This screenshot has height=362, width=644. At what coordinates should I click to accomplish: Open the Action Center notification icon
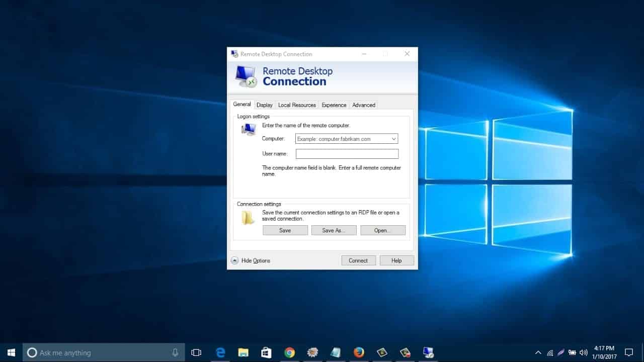pyautogui.click(x=629, y=352)
